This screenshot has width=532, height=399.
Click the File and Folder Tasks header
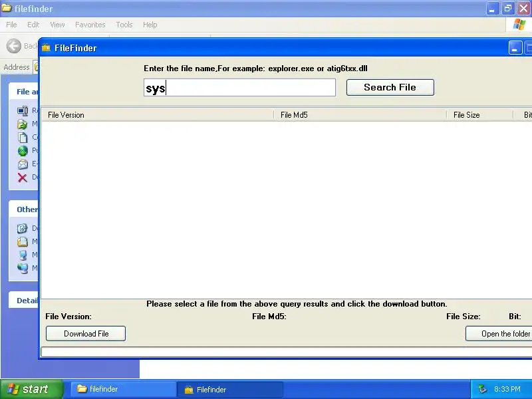23,92
